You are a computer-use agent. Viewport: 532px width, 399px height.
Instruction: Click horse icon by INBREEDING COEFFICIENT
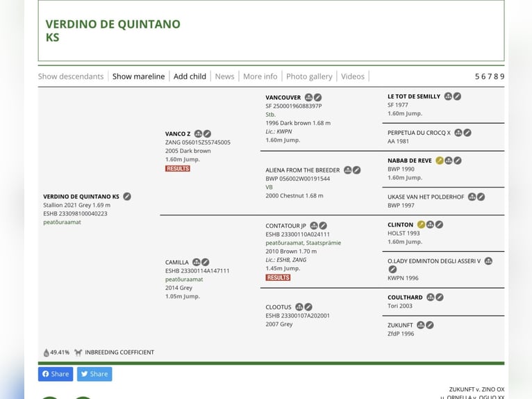tap(78, 352)
